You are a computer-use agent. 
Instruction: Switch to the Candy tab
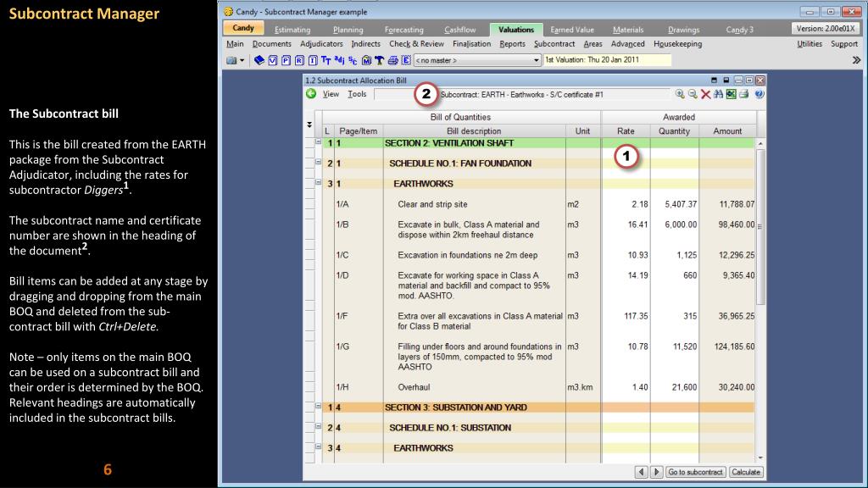[x=243, y=28]
